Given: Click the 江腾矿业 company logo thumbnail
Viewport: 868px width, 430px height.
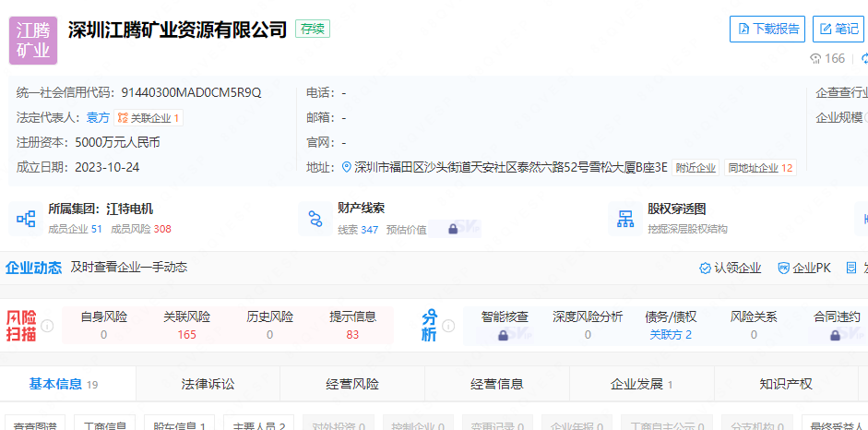Looking at the screenshot, I should click(x=33, y=41).
